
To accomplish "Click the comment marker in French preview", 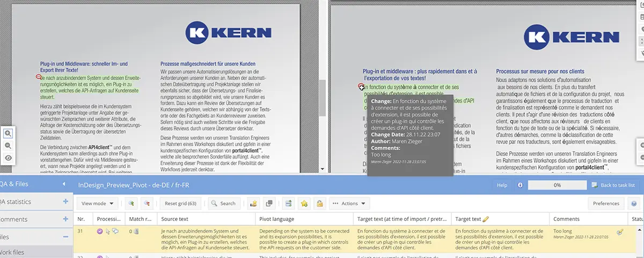I will point(361,87).
